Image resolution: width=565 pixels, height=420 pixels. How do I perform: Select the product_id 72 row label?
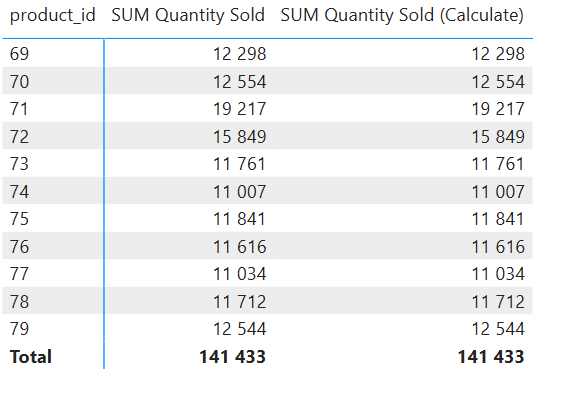pos(19,137)
